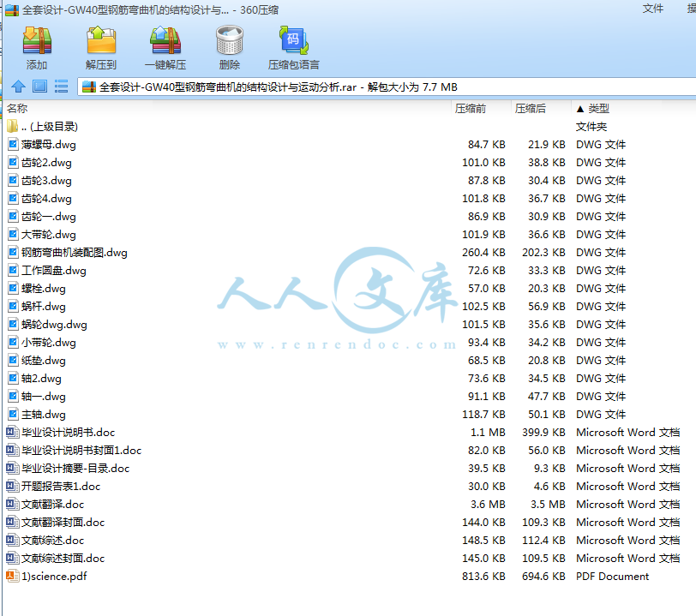Image resolution: width=696 pixels, height=616 pixels.
Task: Select the file 齿轮4.dwg
Action: click(x=46, y=199)
